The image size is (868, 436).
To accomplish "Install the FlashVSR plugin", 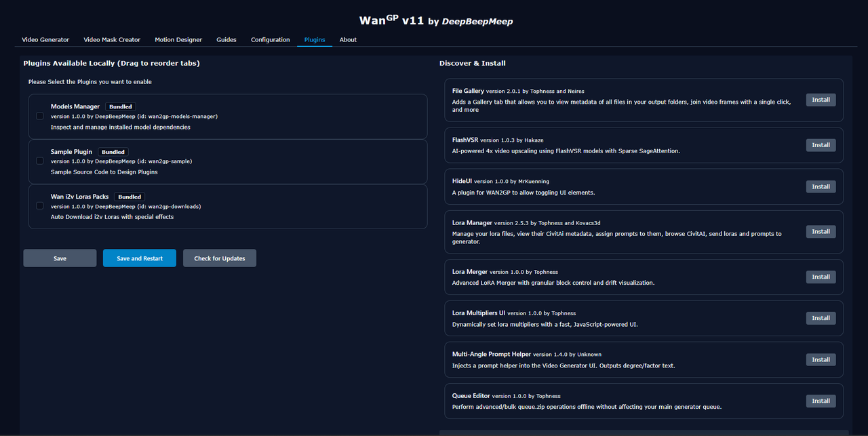I will coord(821,145).
